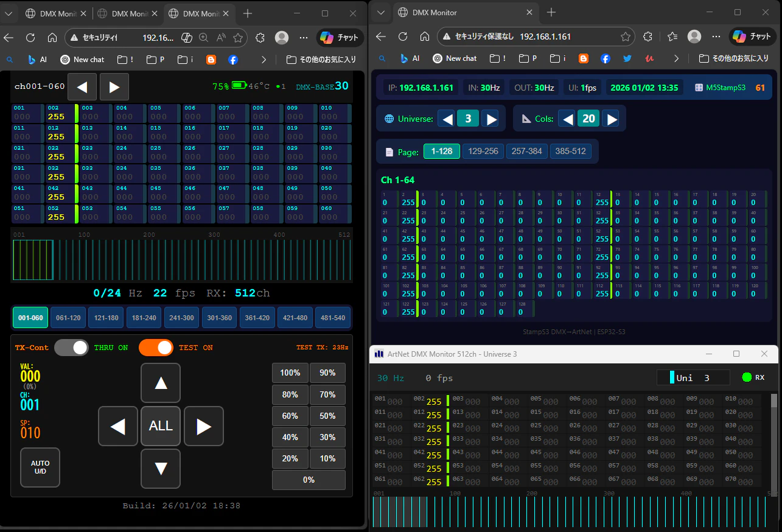Decrease the Universe number with the left arrow
Viewport: 782px width, 532px height.
pyautogui.click(x=447, y=119)
